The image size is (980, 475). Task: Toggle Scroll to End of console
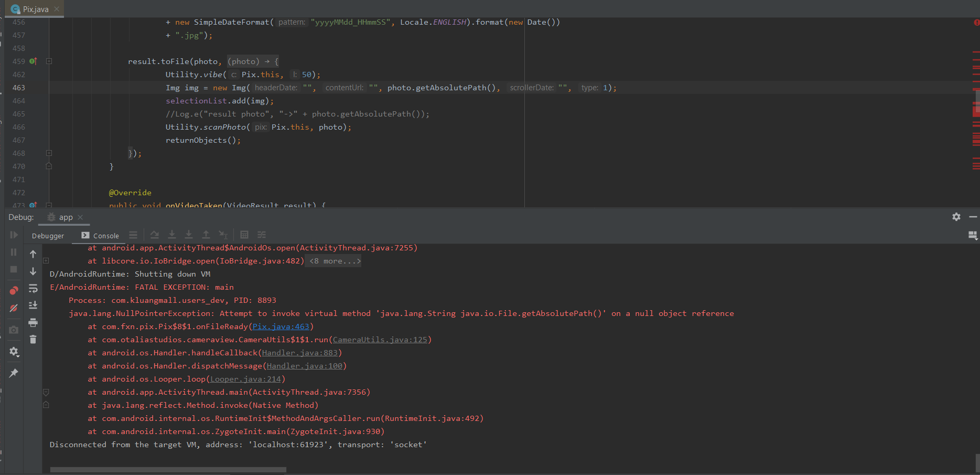(33, 305)
